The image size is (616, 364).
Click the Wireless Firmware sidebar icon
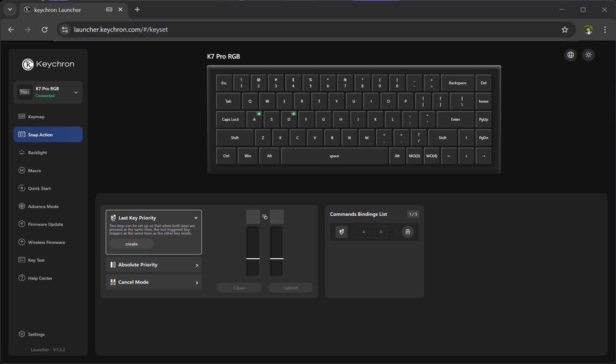click(22, 242)
